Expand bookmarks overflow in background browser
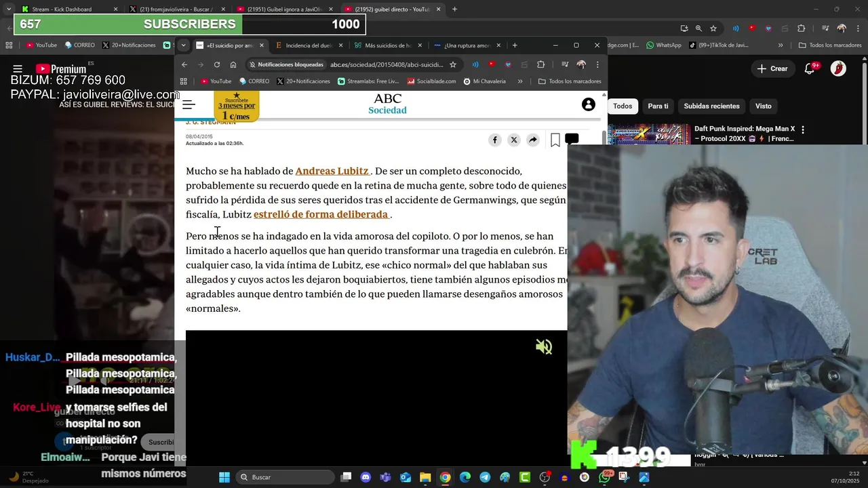Image resolution: width=868 pixels, height=488 pixels. [781, 45]
